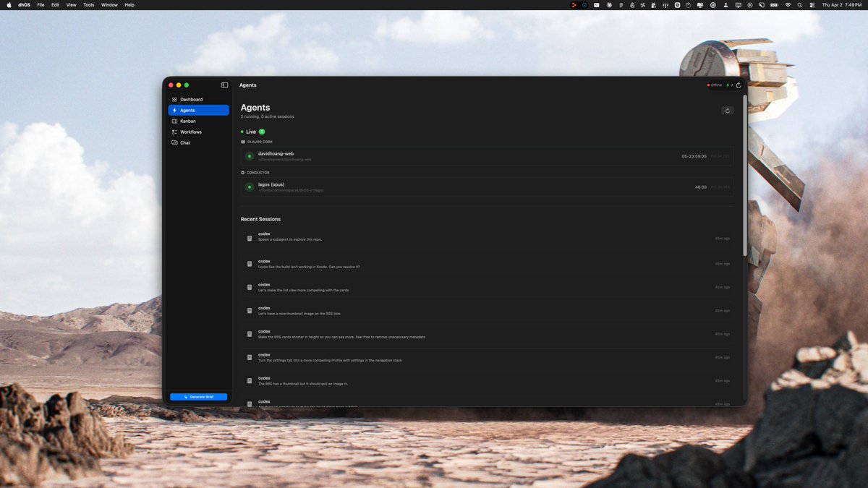Open the Tools menu
868x488 pixels.
tap(88, 4)
